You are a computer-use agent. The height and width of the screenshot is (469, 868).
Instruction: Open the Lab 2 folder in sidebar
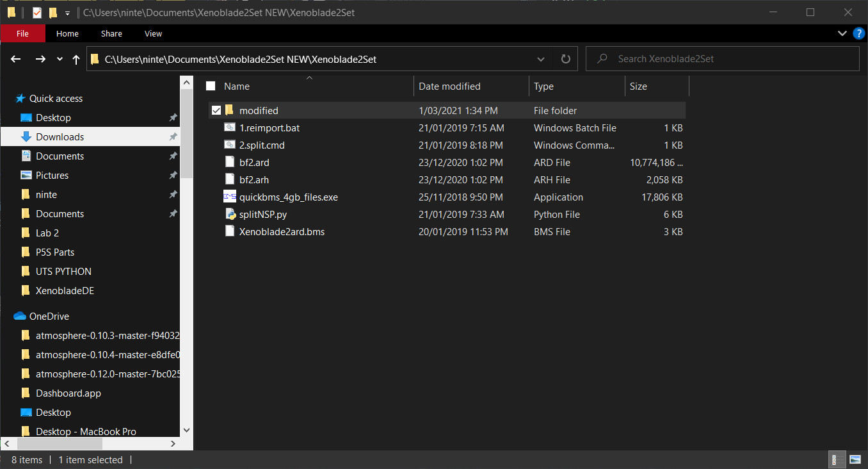47,233
